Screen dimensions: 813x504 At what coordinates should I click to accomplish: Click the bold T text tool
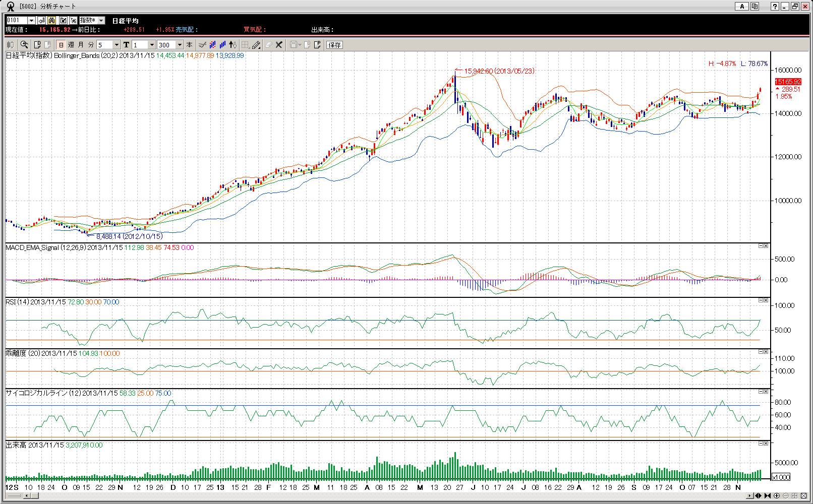(126, 45)
